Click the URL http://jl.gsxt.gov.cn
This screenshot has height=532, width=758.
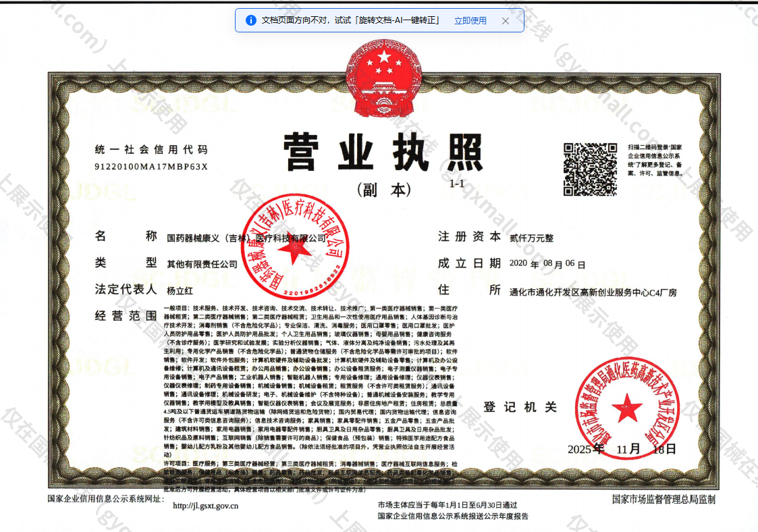[x=205, y=506]
